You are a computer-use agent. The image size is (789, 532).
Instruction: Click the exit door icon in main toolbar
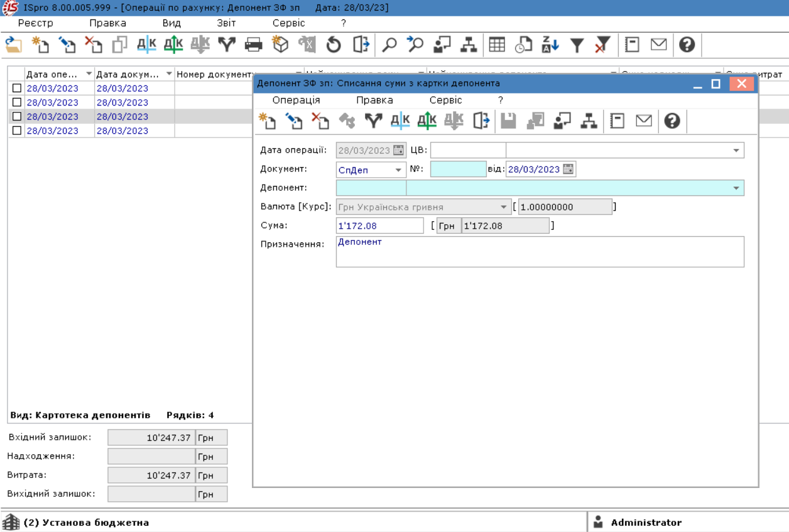click(x=360, y=45)
